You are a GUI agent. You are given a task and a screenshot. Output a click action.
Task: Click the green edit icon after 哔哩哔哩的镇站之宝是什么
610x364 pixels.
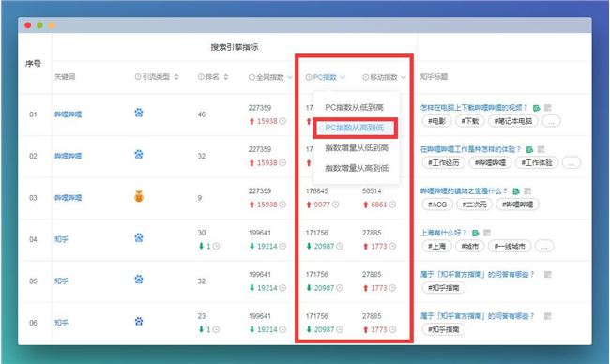516,191
